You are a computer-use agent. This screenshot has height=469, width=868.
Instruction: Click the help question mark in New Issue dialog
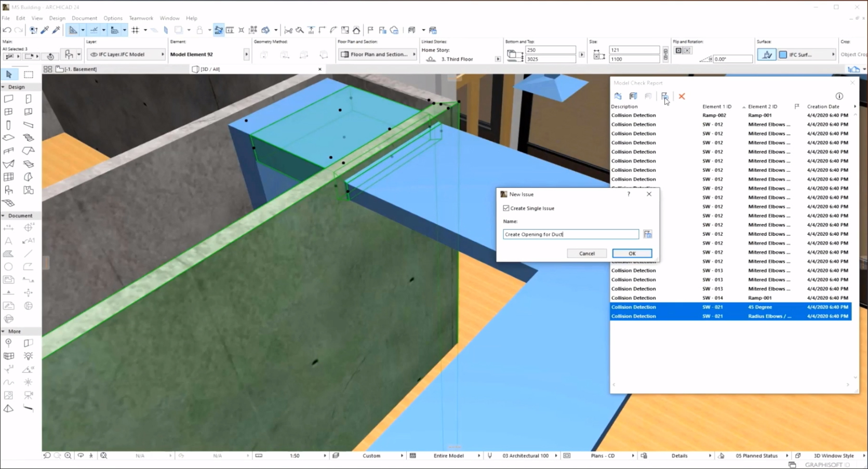click(629, 194)
